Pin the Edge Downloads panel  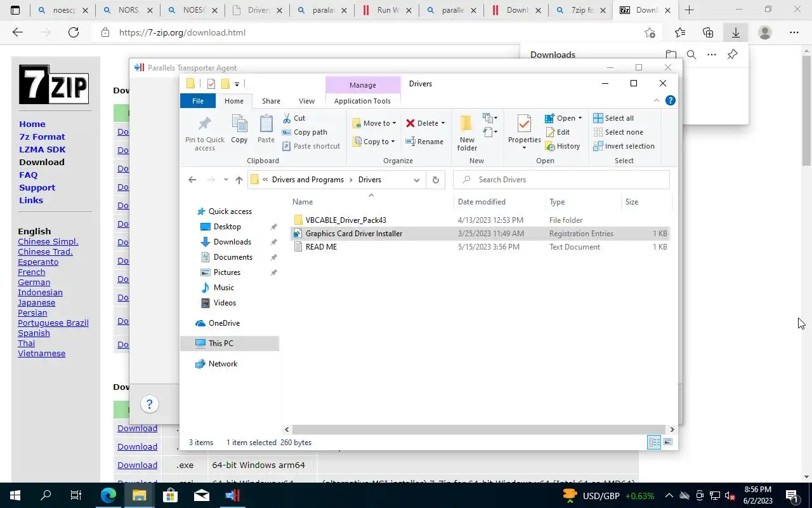[x=732, y=55]
